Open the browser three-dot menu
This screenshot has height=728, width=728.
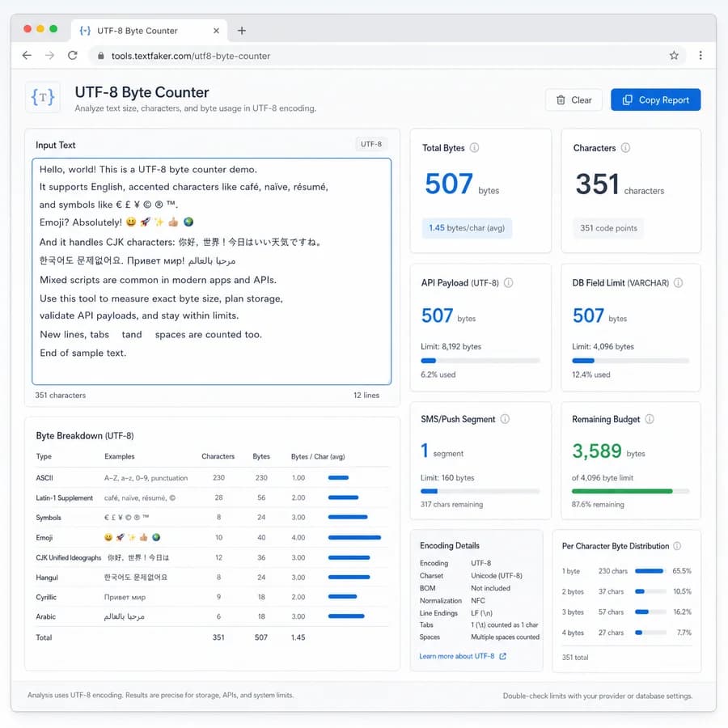[x=700, y=56]
